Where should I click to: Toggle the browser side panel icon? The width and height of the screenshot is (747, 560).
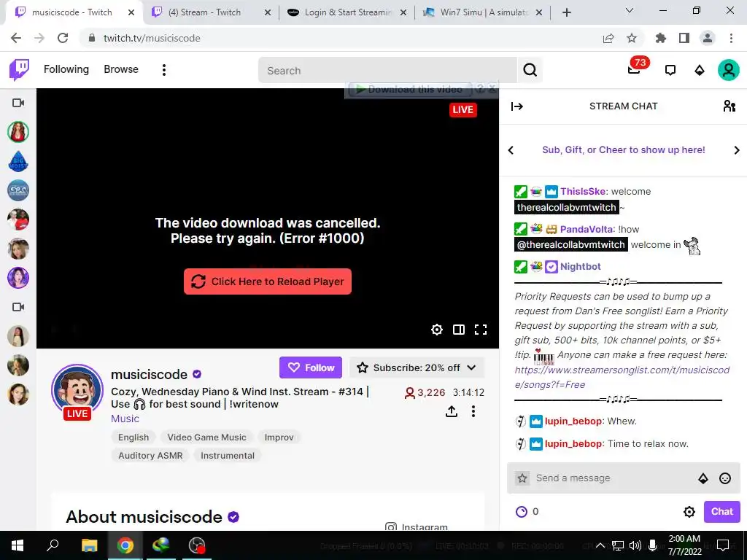(684, 38)
